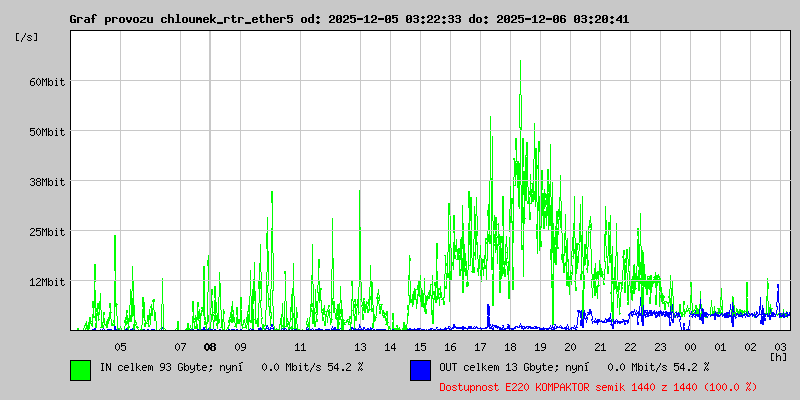The height and width of the screenshot is (400, 800).
Task: Click the bold 08 hour marker
Action: 210,347
